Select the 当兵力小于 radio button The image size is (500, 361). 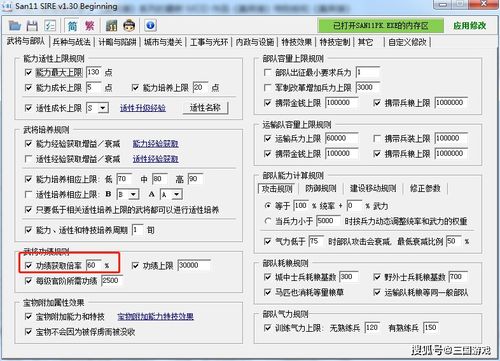(267, 221)
